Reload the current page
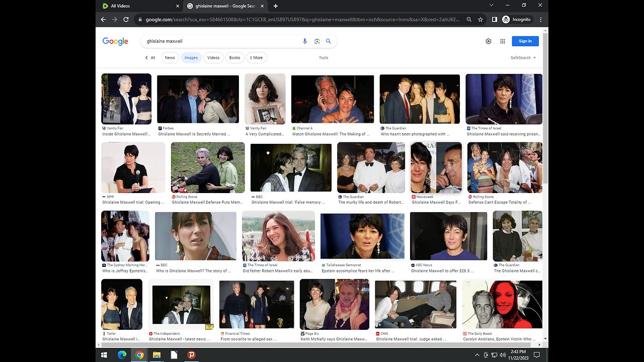Image resolution: width=644 pixels, height=362 pixels. [x=126, y=20]
